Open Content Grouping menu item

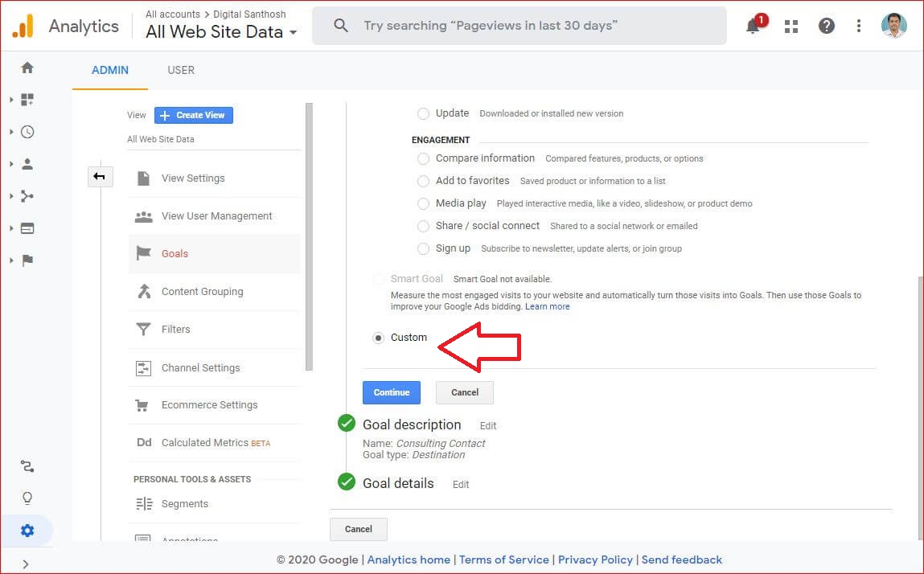coord(215,291)
